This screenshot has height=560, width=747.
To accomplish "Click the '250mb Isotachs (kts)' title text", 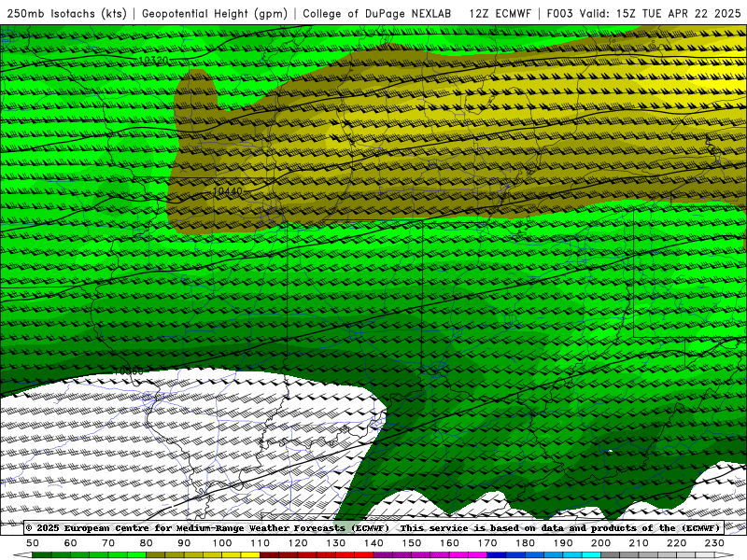I will [x=67, y=13].
